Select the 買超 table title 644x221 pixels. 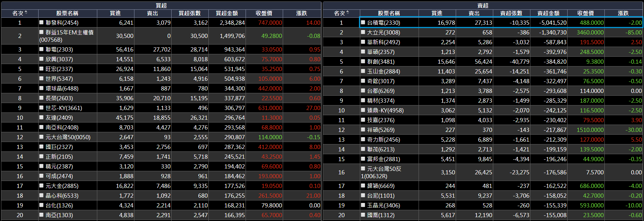pyautogui.click(x=161, y=6)
